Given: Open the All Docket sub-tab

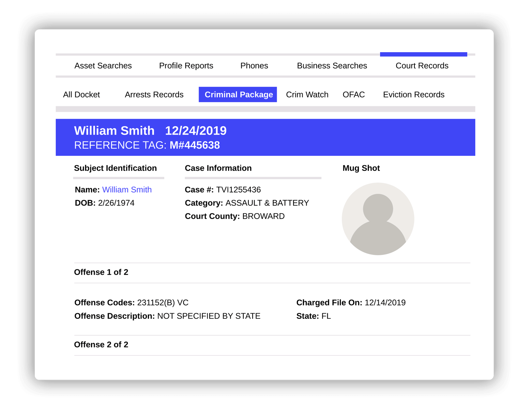Looking at the screenshot, I should [x=81, y=94].
